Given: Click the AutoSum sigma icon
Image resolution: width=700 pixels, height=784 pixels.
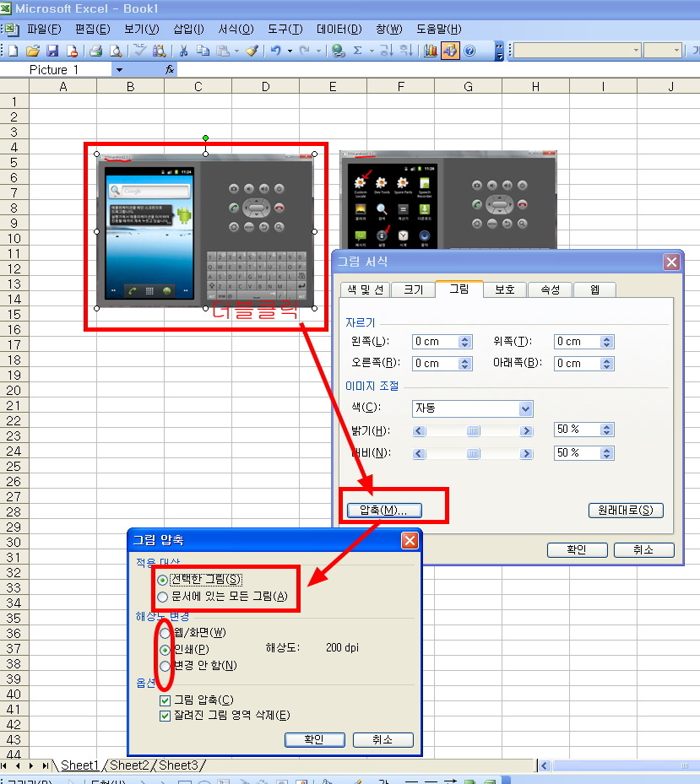Looking at the screenshot, I should [357, 51].
